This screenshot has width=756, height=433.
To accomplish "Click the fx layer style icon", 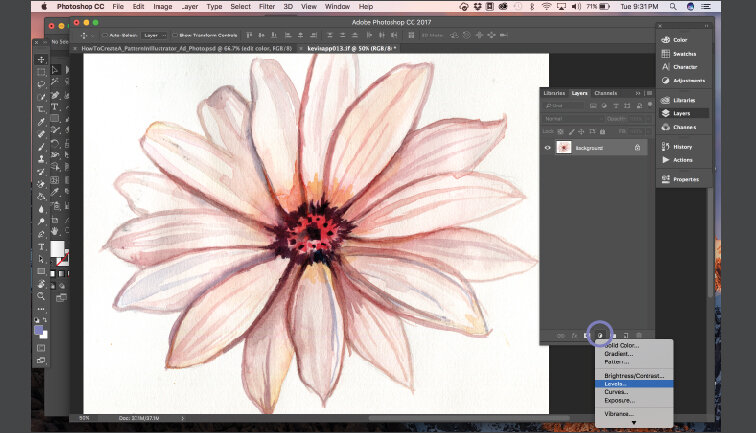I will pyautogui.click(x=574, y=334).
